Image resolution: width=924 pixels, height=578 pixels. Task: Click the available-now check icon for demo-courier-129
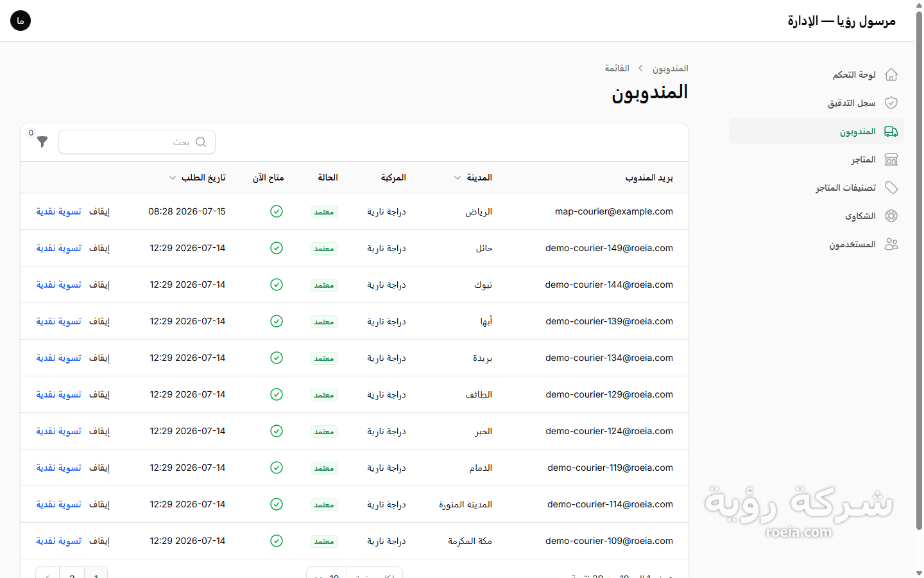click(277, 394)
